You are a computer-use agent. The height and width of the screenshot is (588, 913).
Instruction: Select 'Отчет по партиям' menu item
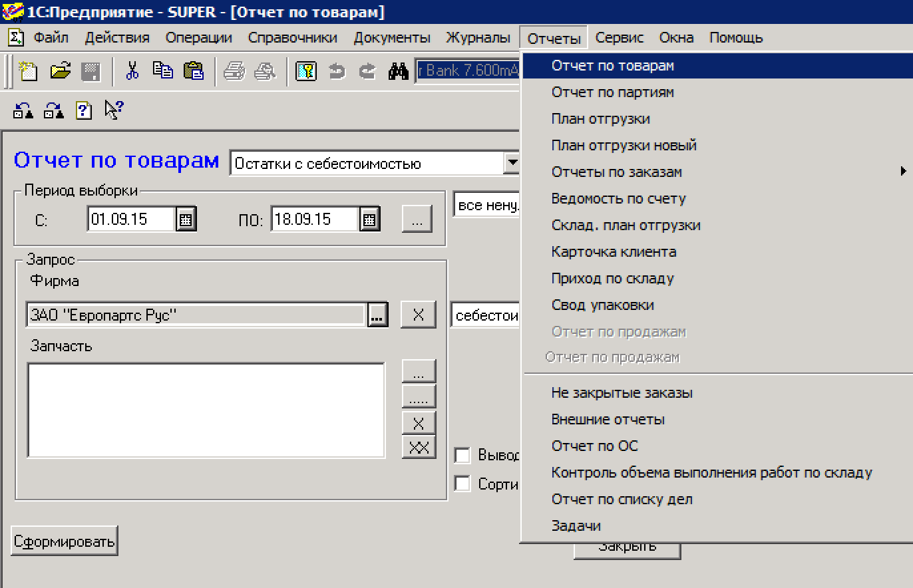tap(612, 92)
